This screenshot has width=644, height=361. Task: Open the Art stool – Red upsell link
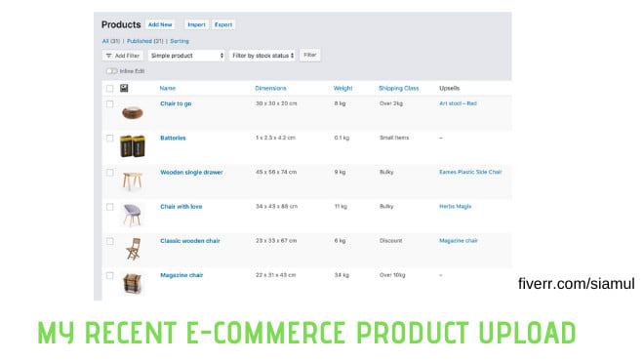click(458, 103)
